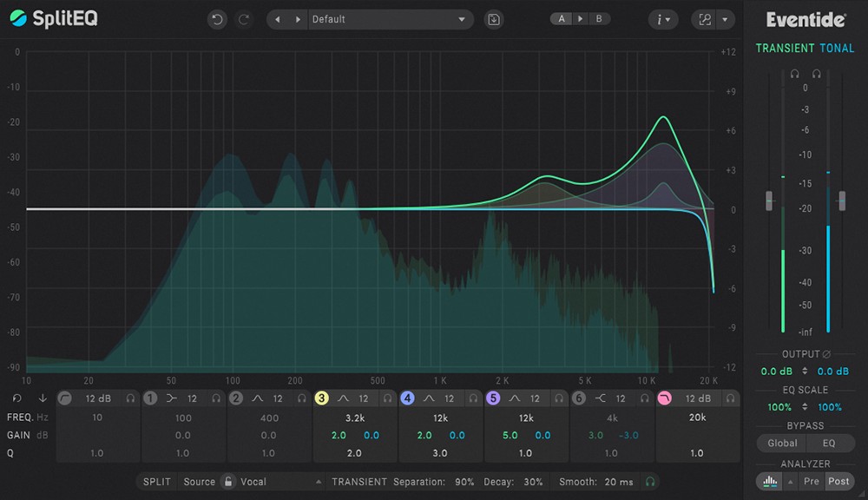868x500 pixels.
Task: Solo band 3 with its headphone icon
Action: 387,398
